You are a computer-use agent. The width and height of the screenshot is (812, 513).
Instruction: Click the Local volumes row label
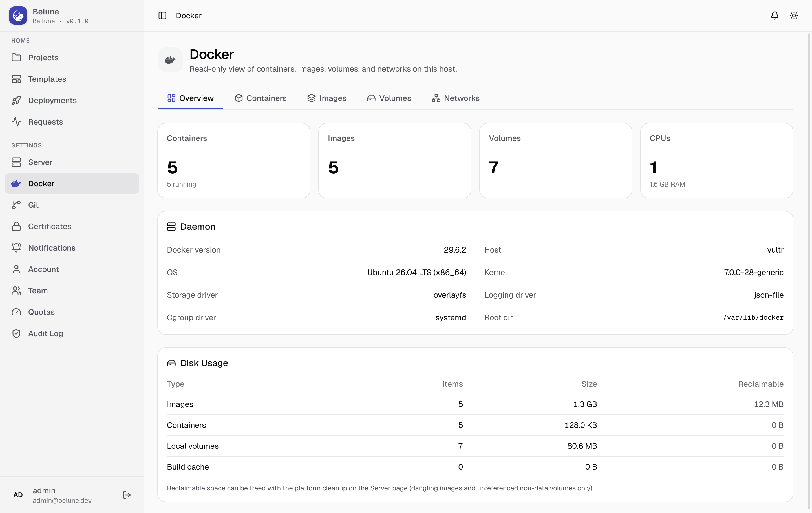[x=193, y=446]
